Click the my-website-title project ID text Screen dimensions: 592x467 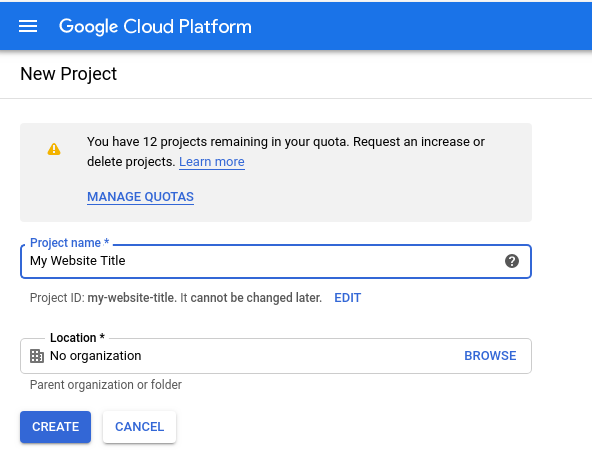[x=132, y=298]
